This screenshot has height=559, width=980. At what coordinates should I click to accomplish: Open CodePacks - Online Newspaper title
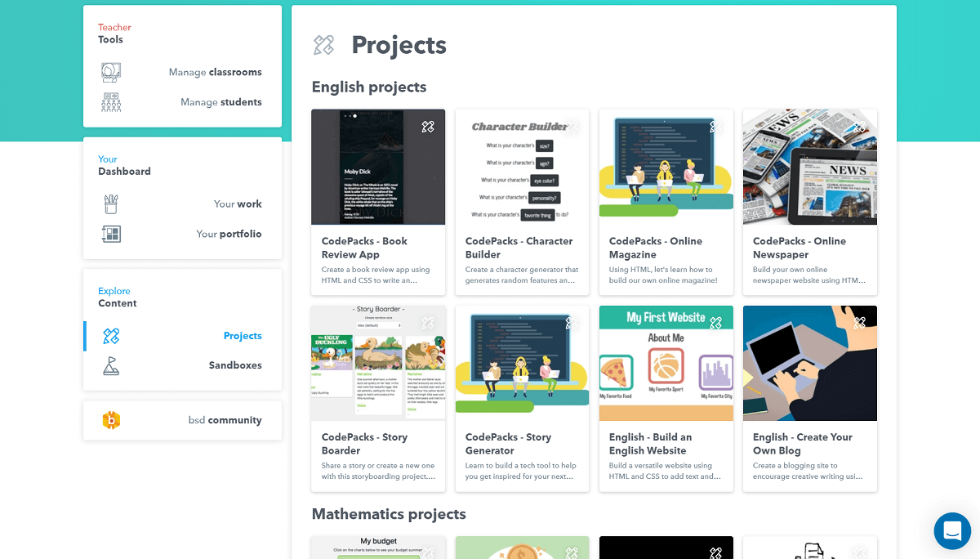click(x=800, y=248)
